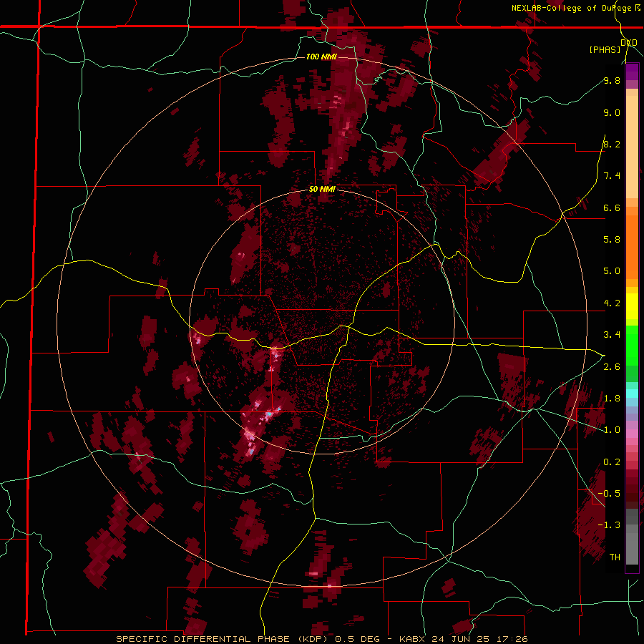Click the 3.4 value on the color scale
This screenshot has height=644, width=644.
click(x=612, y=335)
